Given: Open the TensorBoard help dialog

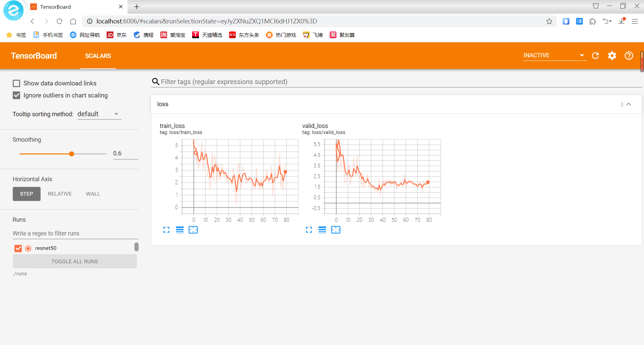Looking at the screenshot, I should 629,56.
